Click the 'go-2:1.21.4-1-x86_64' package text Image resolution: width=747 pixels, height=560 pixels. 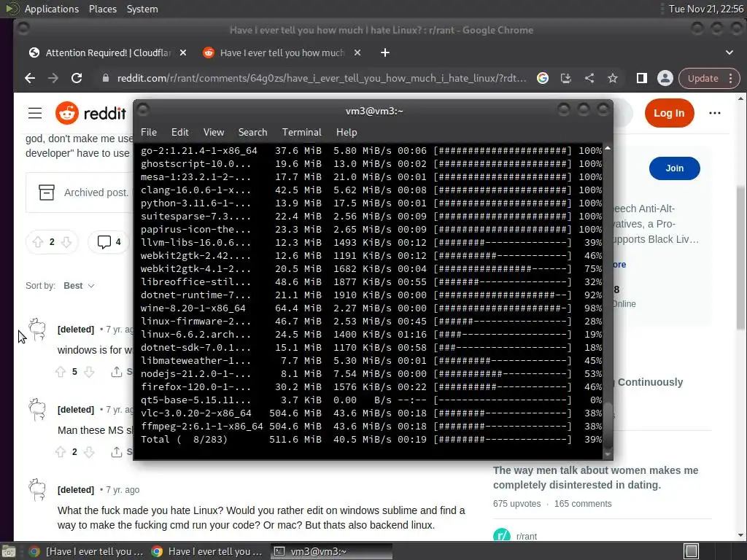pos(198,150)
